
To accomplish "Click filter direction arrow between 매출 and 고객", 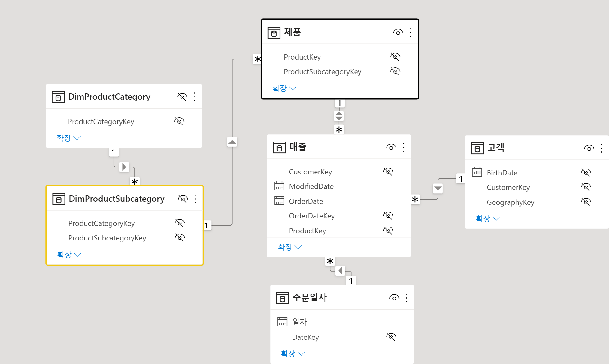I will pos(437,188).
